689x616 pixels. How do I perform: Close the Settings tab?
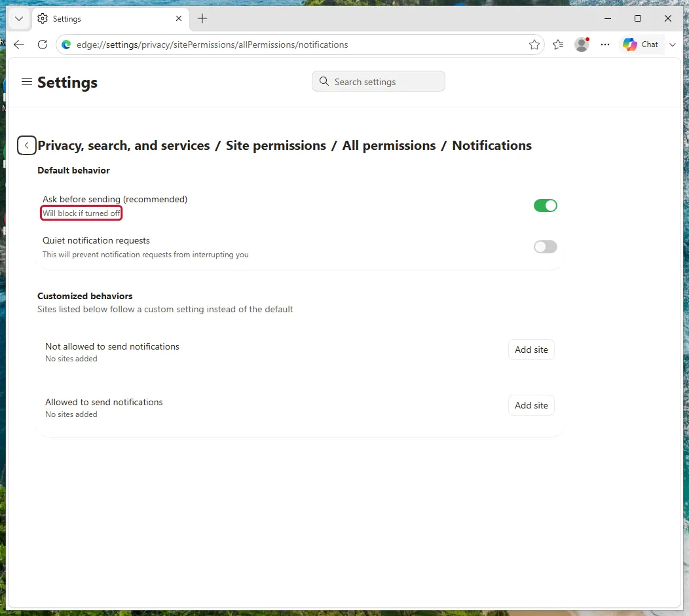(178, 18)
